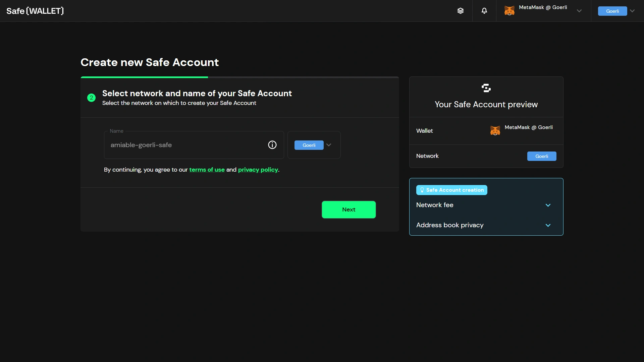Screen dimensions: 644x362
Task: Expand the MetaMask wallet dropdown chevron
Action: pos(579,11)
